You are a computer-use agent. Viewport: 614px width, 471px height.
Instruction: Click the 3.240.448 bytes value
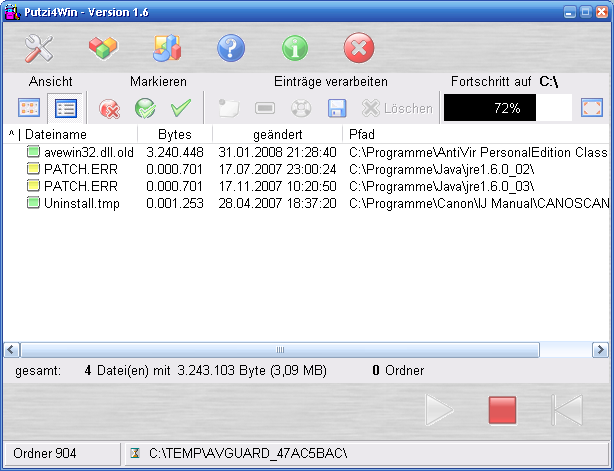(175, 152)
